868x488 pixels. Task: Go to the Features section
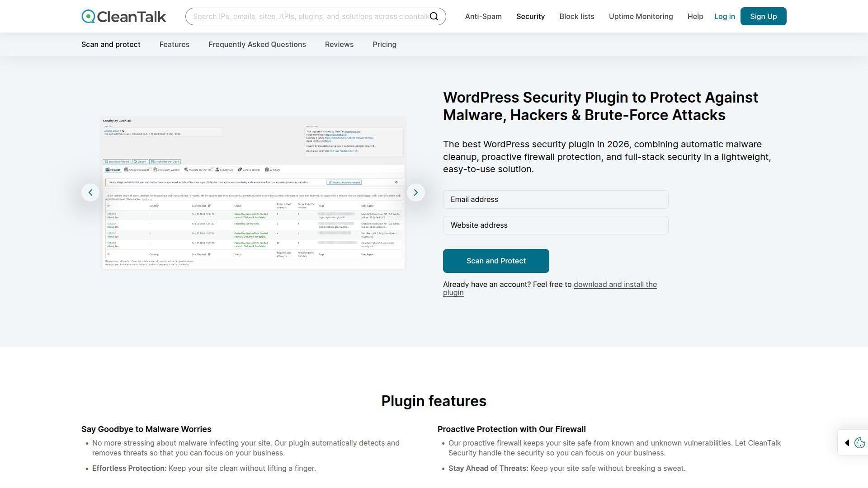pos(175,44)
